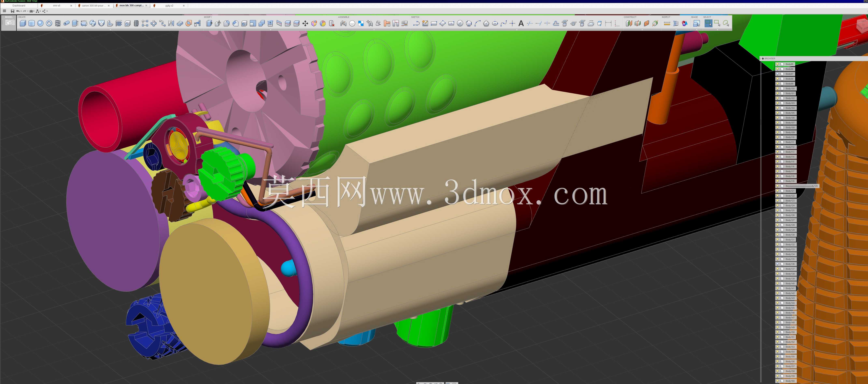Open the hamburger file menu
This screenshot has width=868, height=384.
pos(4,11)
